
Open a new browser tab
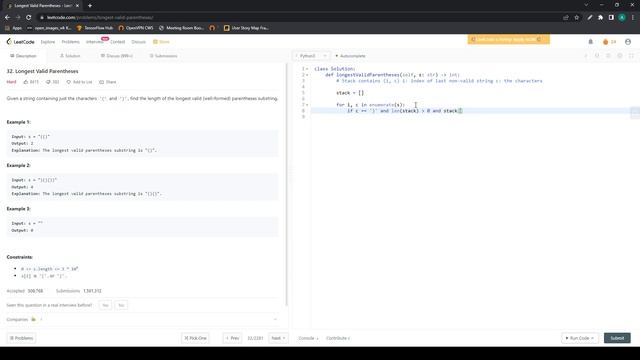90,6
